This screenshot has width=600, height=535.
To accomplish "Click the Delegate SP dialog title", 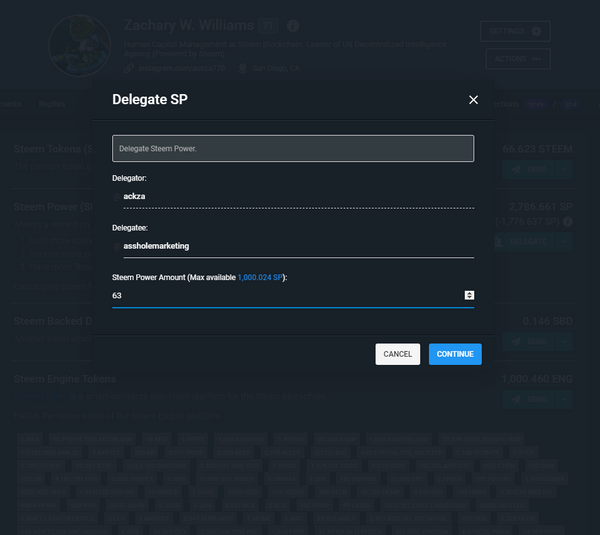I will [x=150, y=99].
